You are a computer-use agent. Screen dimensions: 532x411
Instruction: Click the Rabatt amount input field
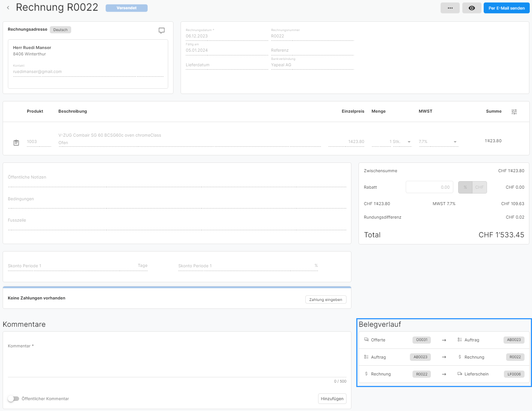click(429, 187)
